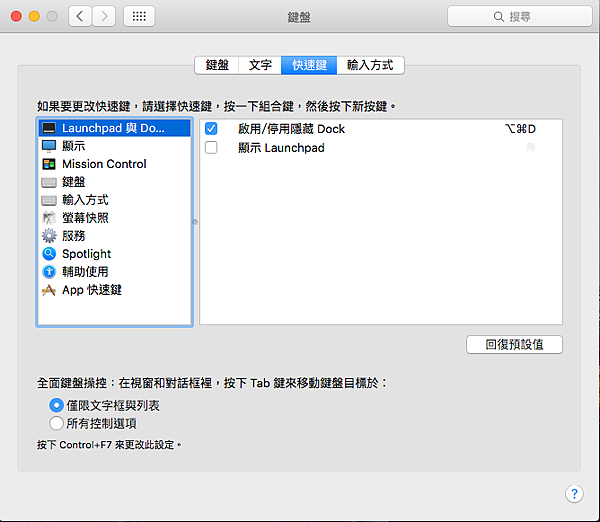Click the 啟用/停用隱藏 Dock row label
This screenshot has width=600, height=522.
pyautogui.click(x=291, y=129)
